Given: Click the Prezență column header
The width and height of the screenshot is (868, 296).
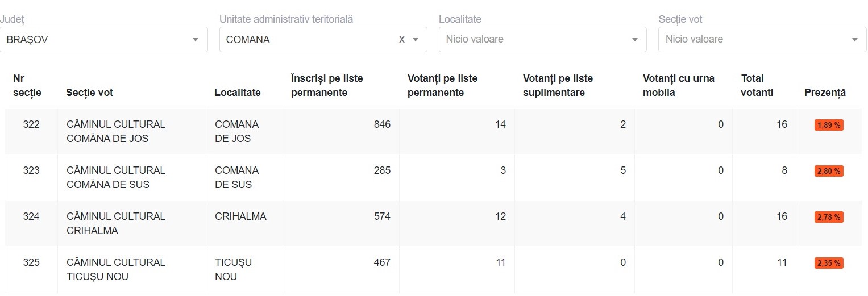Looking at the screenshot, I should (825, 93).
